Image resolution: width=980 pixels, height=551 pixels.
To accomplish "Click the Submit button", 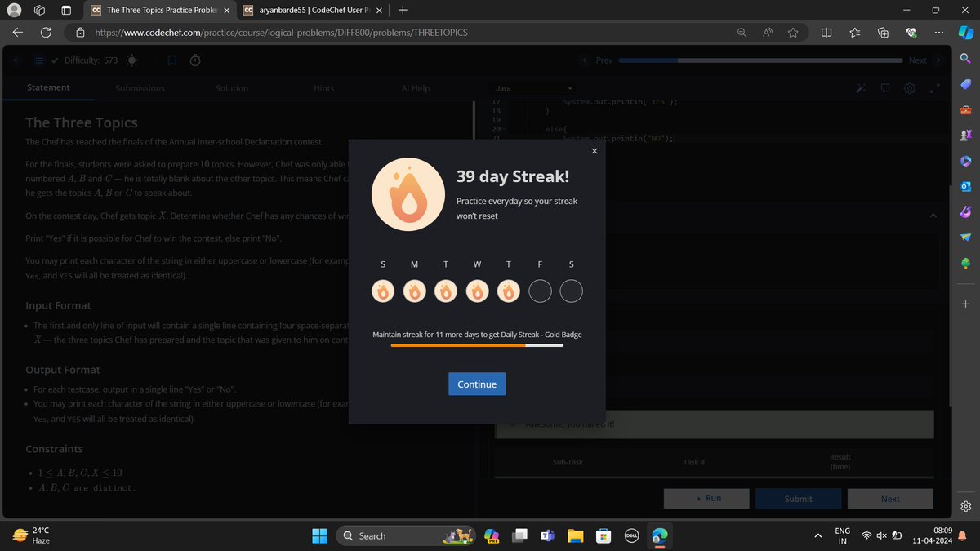I will click(798, 498).
